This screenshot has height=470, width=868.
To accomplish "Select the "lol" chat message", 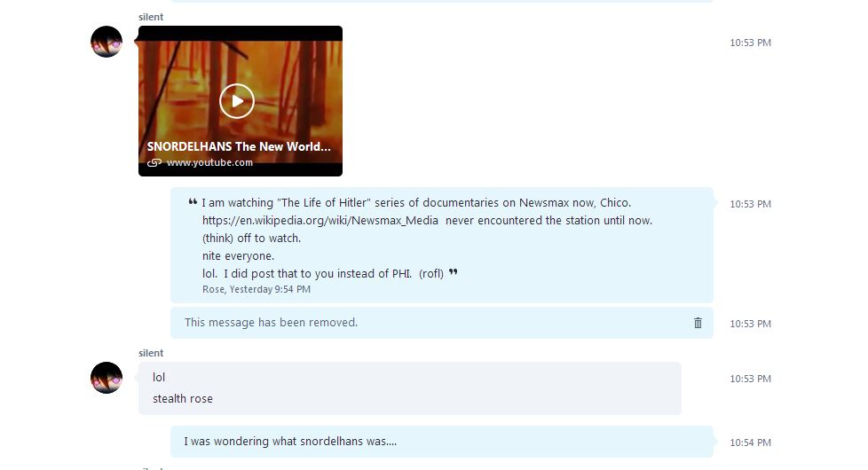I will pos(159,378).
